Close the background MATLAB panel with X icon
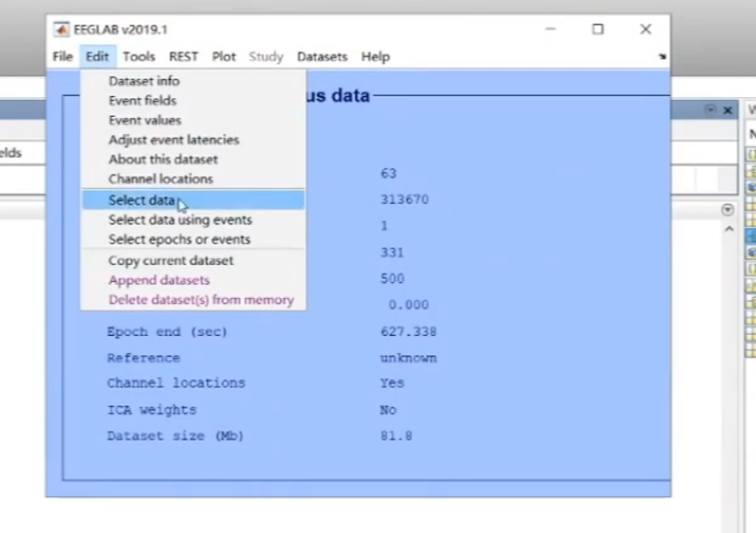This screenshot has height=533, width=756. point(728,110)
